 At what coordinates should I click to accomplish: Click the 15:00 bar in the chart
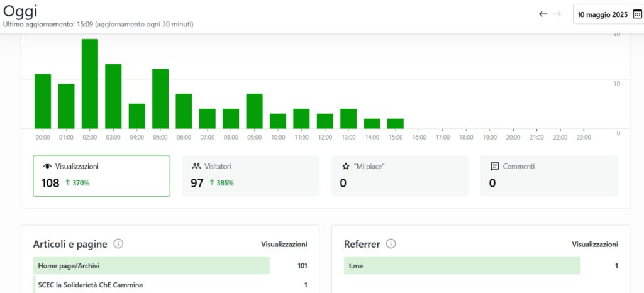click(x=396, y=123)
